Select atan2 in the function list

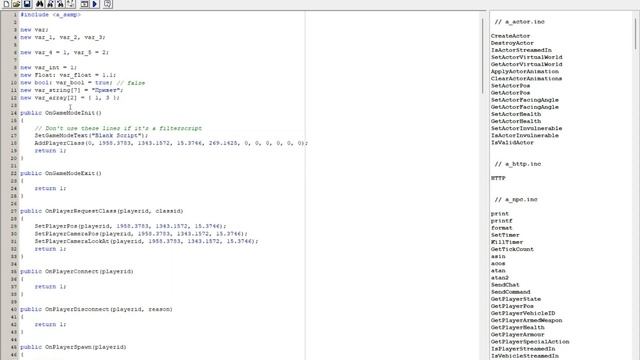500,278
